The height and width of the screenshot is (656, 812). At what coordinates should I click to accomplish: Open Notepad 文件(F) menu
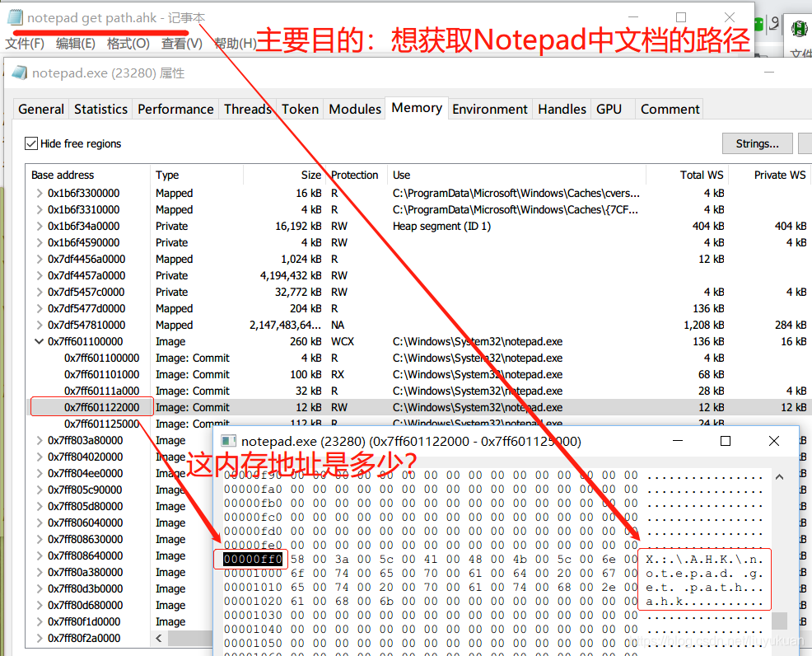25,44
